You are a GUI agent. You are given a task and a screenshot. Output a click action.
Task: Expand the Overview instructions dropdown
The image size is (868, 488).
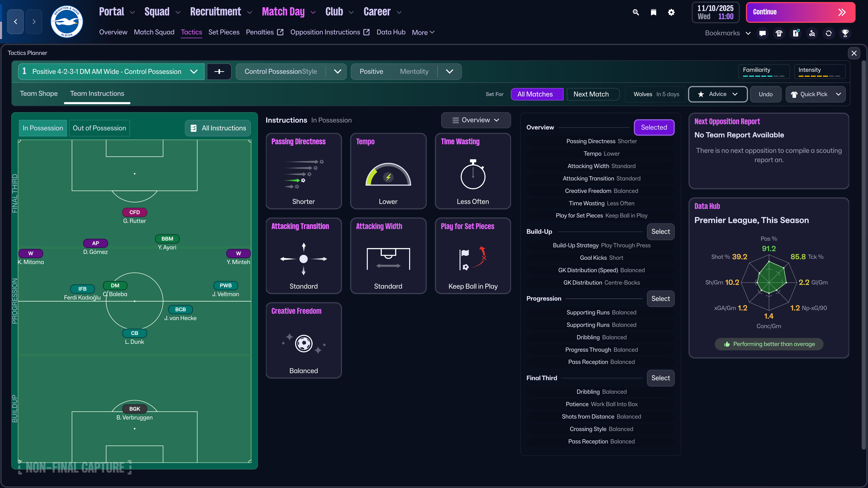[476, 120]
